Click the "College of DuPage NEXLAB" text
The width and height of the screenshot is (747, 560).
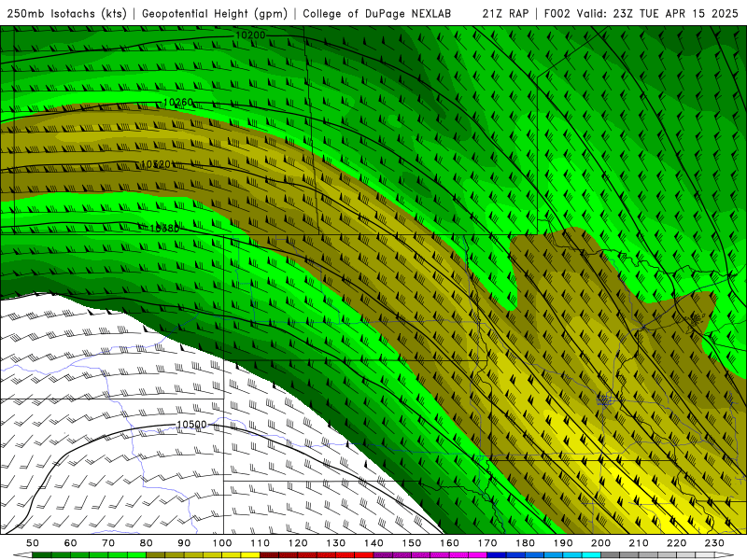[376, 13]
